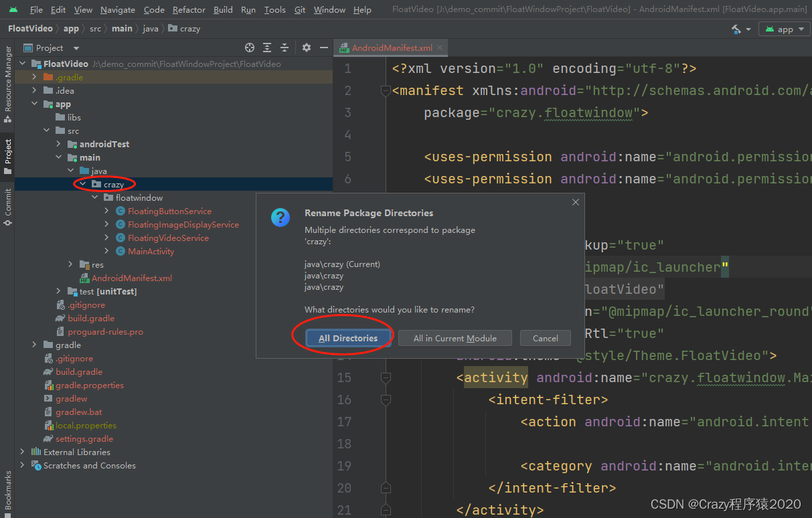Image resolution: width=812 pixels, height=518 pixels.
Task: Open the Tools menu
Action: click(274, 9)
